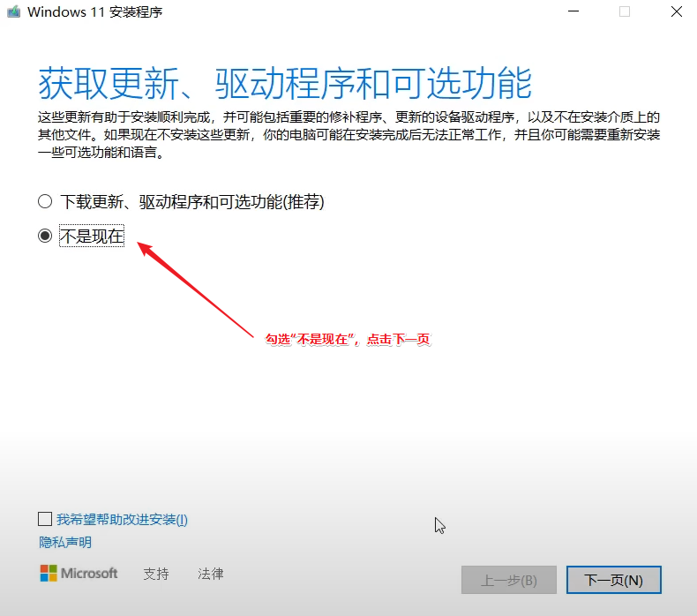Viewport: 697px width, 616px height.
Task: Click the "下一页(N)" button
Action: tap(613, 580)
